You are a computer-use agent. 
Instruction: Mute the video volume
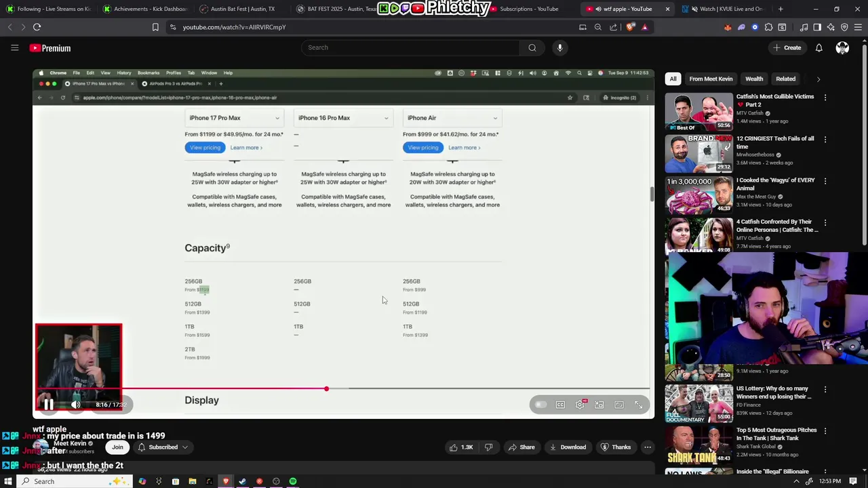[x=76, y=405]
